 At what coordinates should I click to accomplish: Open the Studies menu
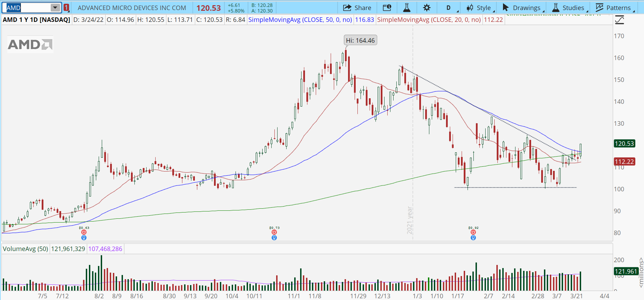click(570, 8)
